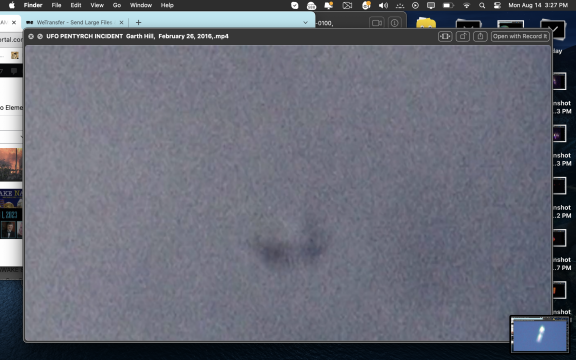This screenshot has width=576, height=360.
Task: Click the full screen icon beside the preview title
Action: pos(40,36)
